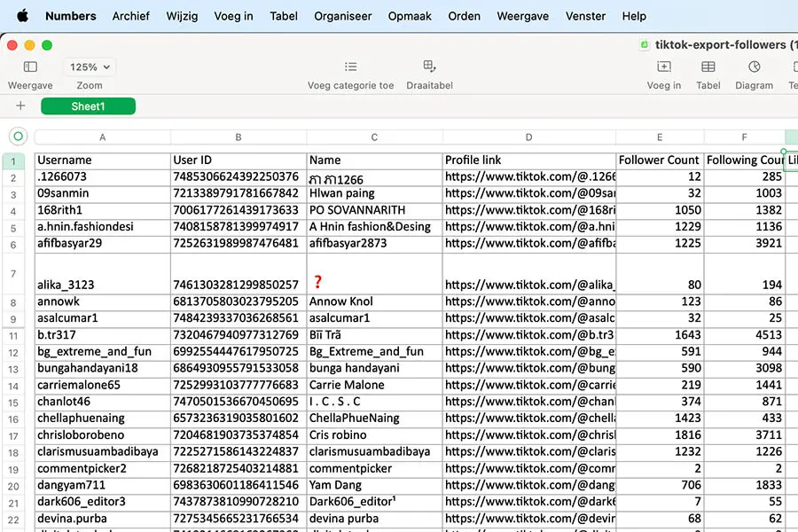Screen dimensions: 798x532
Task: Select follower count 374 for chanlot46
Action: coord(660,402)
